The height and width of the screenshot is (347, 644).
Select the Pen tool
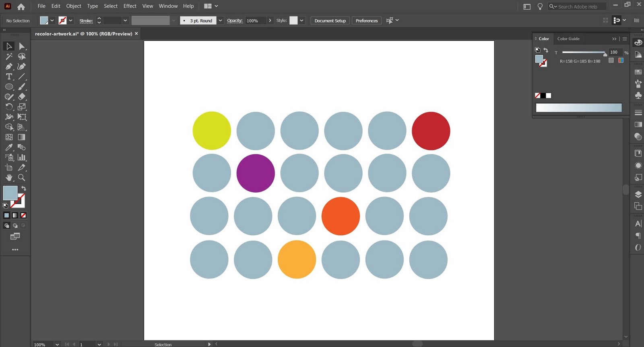point(9,66)
